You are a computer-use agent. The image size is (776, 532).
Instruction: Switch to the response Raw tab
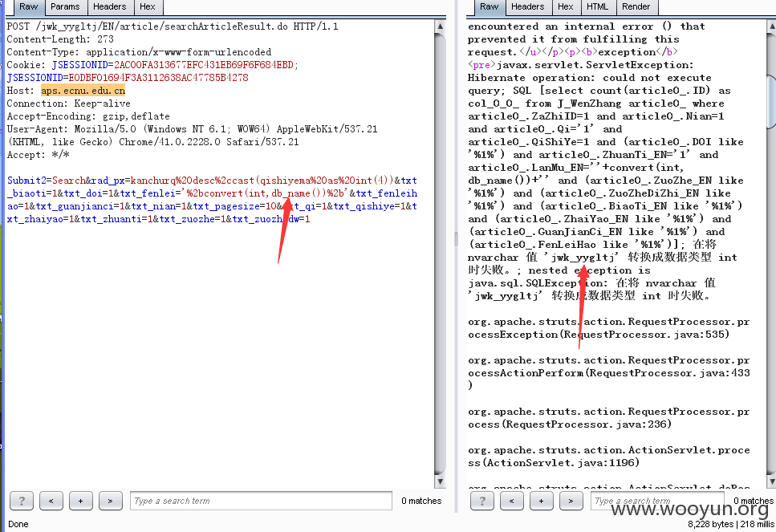click(489, 7)
